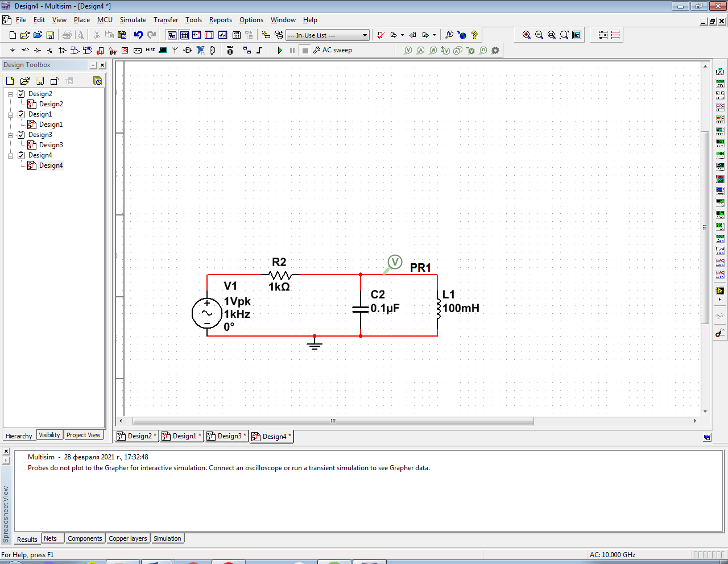Place a ground/source component icon

[13, 50]
